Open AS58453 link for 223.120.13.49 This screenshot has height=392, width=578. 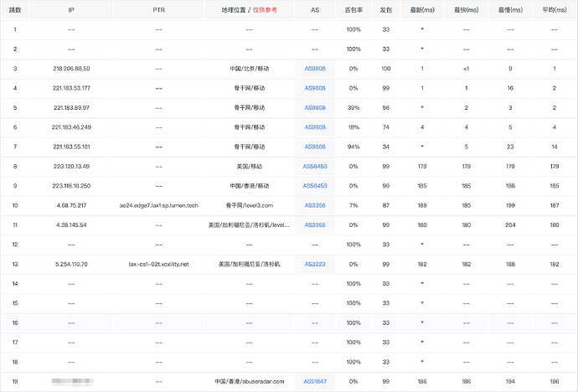[315, 166]
